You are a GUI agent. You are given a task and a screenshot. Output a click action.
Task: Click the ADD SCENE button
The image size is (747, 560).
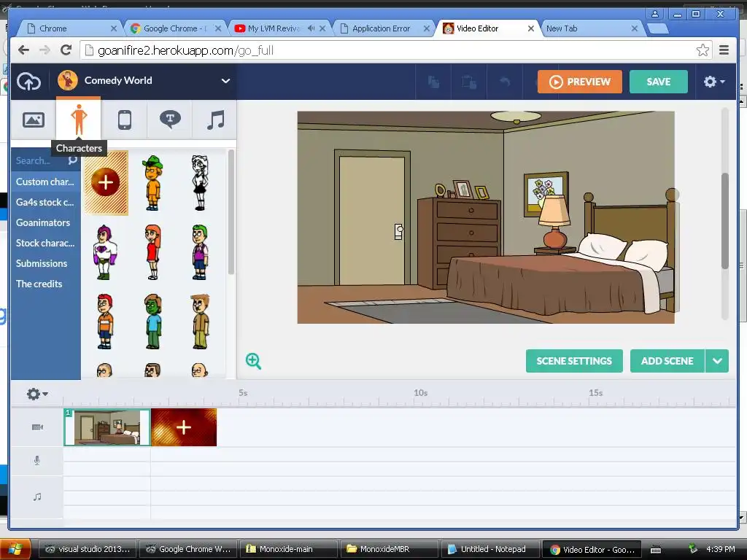point(667,361)
